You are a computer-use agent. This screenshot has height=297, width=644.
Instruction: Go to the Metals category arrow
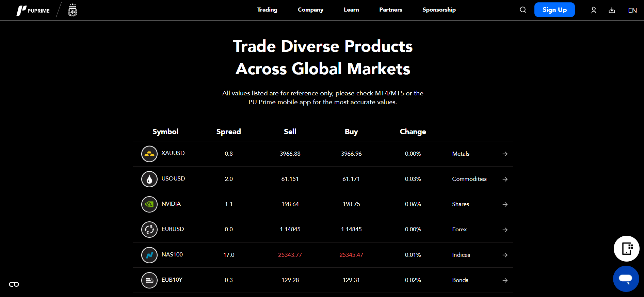click(x=505, y=154)
